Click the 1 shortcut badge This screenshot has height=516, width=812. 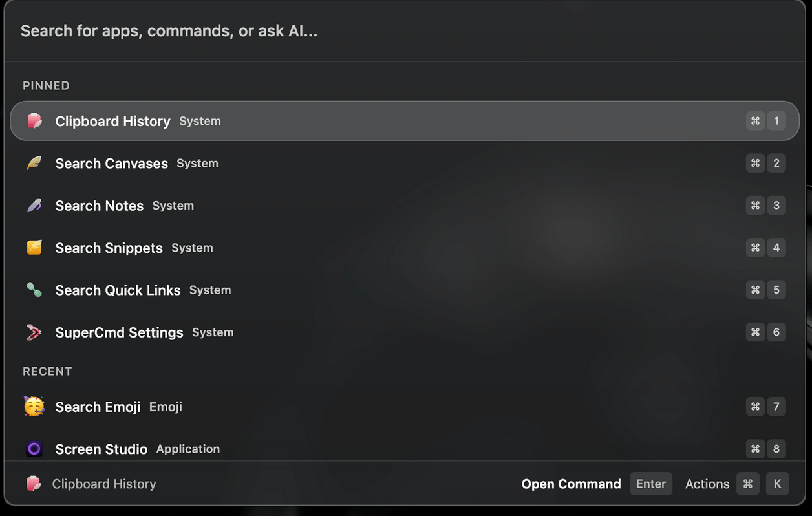(776, 121)
